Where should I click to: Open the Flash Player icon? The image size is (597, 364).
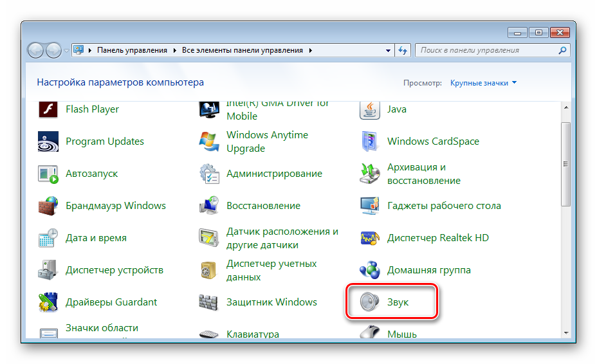point(49,109)
